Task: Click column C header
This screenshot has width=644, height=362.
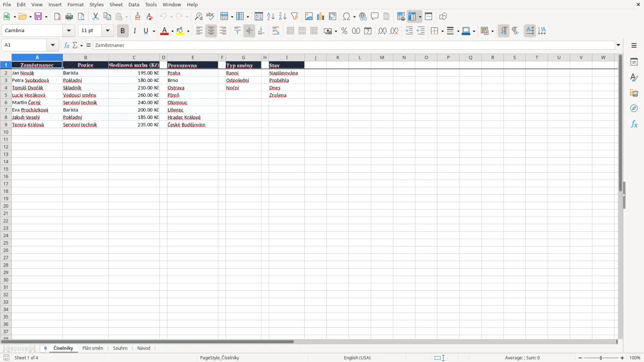Action: [134, 57]
